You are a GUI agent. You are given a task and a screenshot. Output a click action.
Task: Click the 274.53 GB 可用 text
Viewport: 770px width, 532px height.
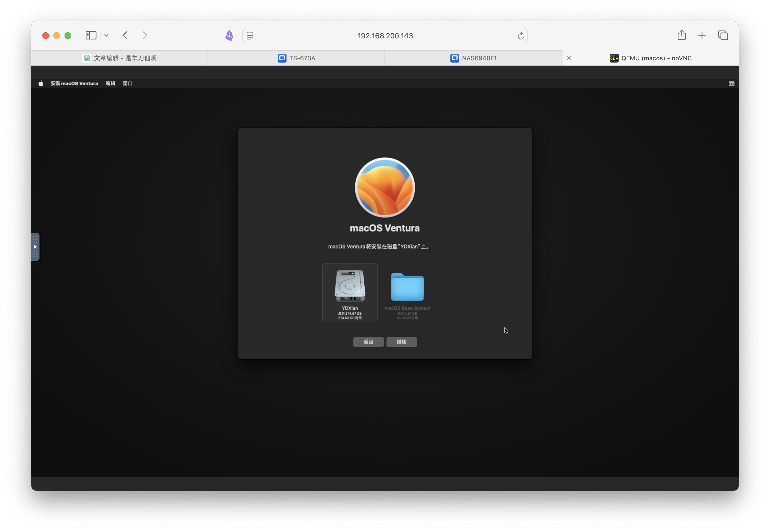[x=350, y=318]
